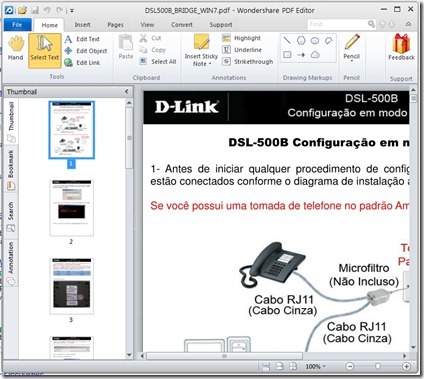Select the hexagon Polygon drawing markup
The height and width of the screenshot is (379, 424).
coord(301,41)
